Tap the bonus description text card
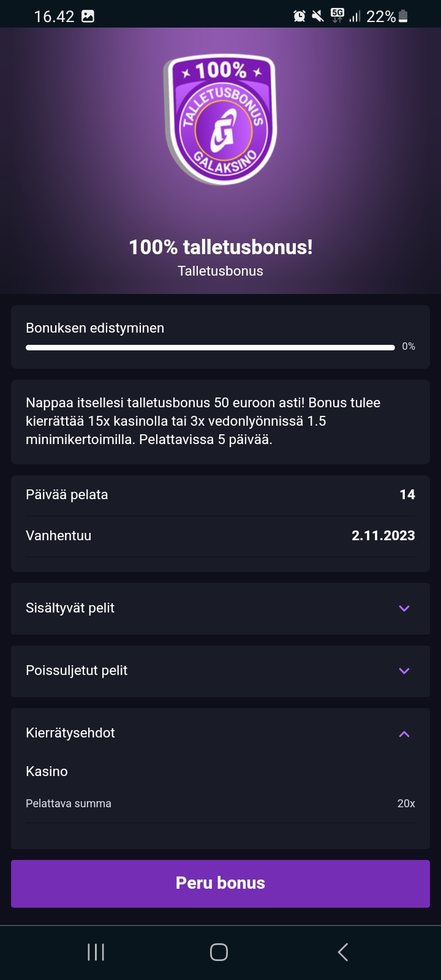This screenshot has height=980, width=441. [x=221, y=421]
